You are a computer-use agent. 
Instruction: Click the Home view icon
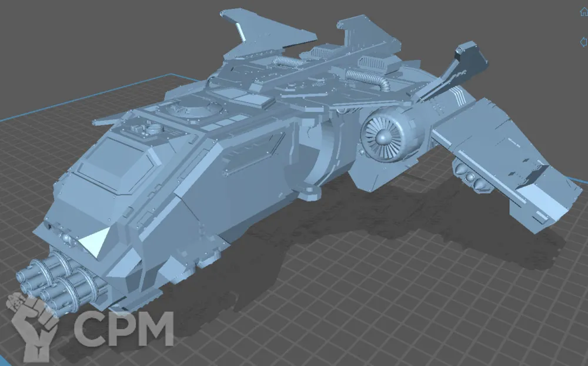pyautogui.click(x=583, y=12)
